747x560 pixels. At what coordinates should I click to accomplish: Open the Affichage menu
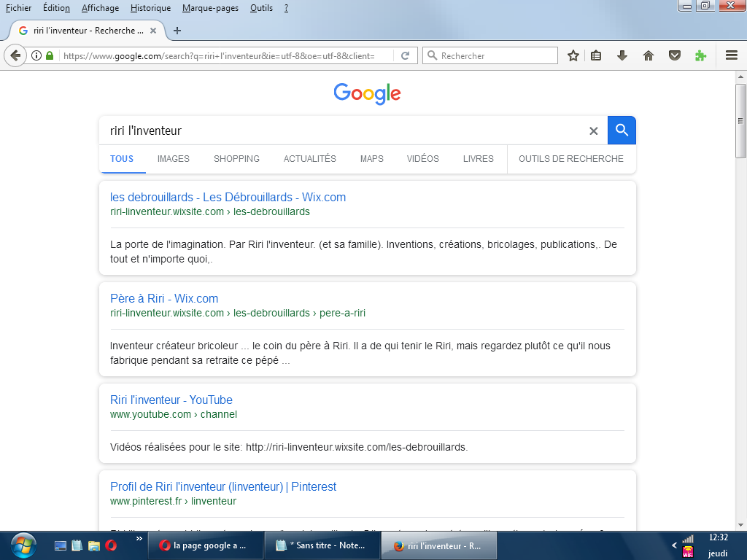coord(100,8)
